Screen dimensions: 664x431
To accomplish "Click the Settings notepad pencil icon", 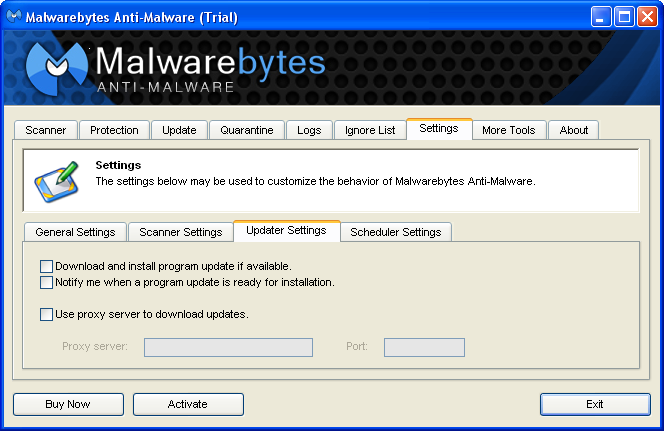I will [56, 182].
